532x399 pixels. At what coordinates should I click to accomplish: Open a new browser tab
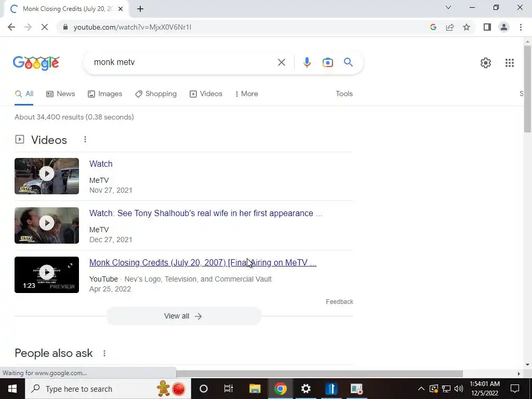[x=140, y=9]
